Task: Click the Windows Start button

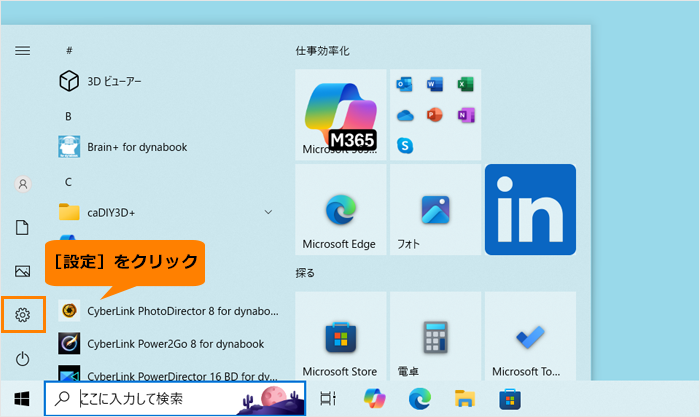Action: coord(22,399)
